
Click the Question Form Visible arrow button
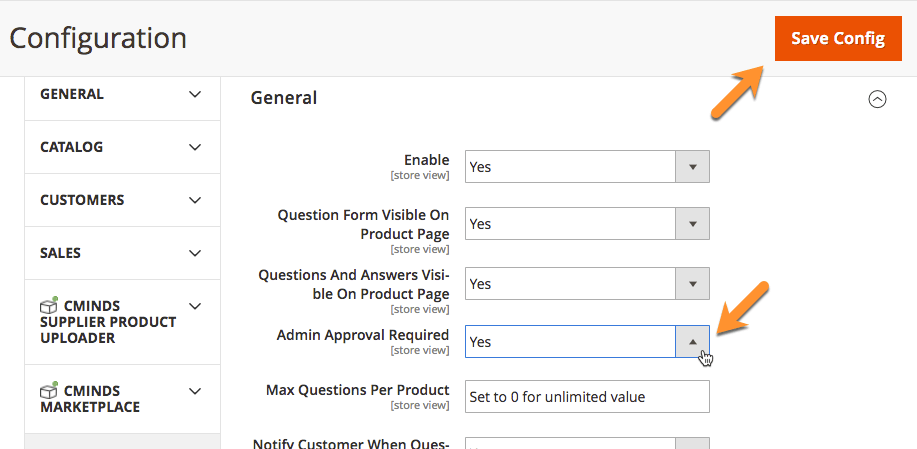point(692,224)
